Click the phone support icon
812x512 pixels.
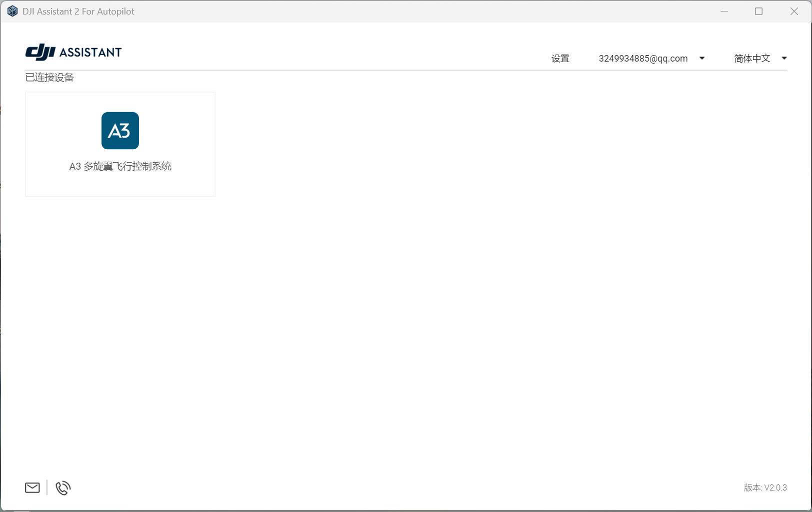tap(63, 488)
